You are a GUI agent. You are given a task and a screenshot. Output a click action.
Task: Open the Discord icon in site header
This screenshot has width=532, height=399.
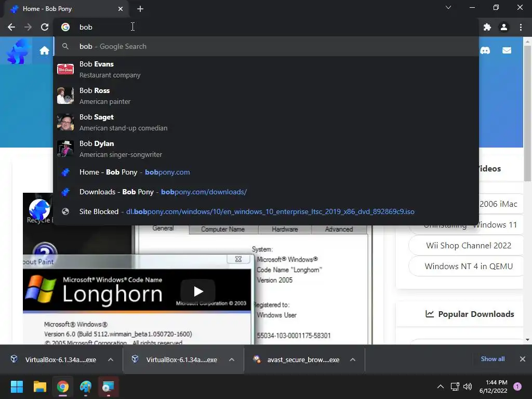coord(485,50)
